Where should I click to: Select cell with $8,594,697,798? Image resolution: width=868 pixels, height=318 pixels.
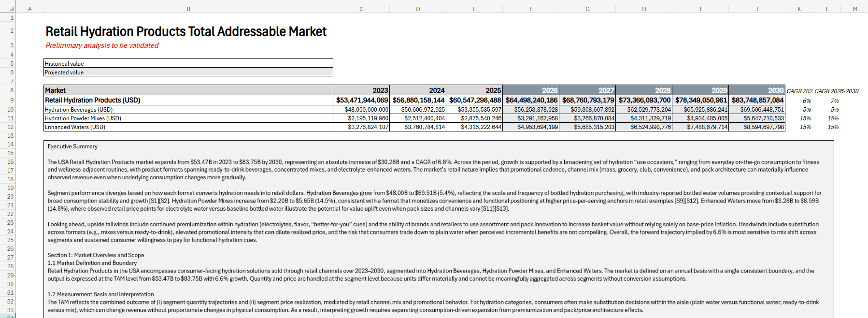tap(757, 127)
